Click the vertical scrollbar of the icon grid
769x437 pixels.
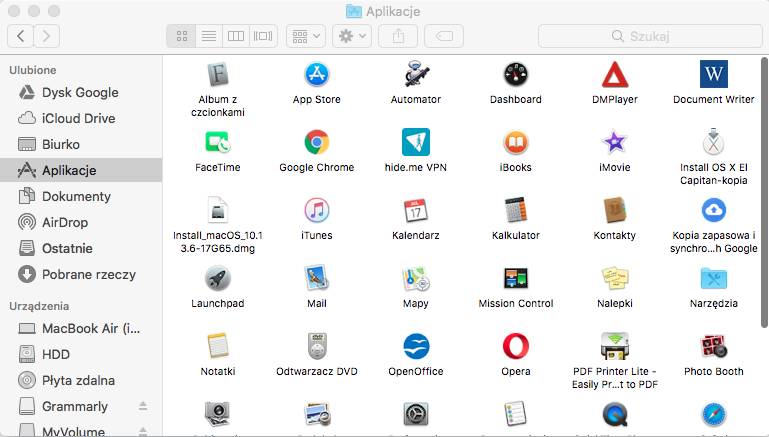tap(764, 192)
